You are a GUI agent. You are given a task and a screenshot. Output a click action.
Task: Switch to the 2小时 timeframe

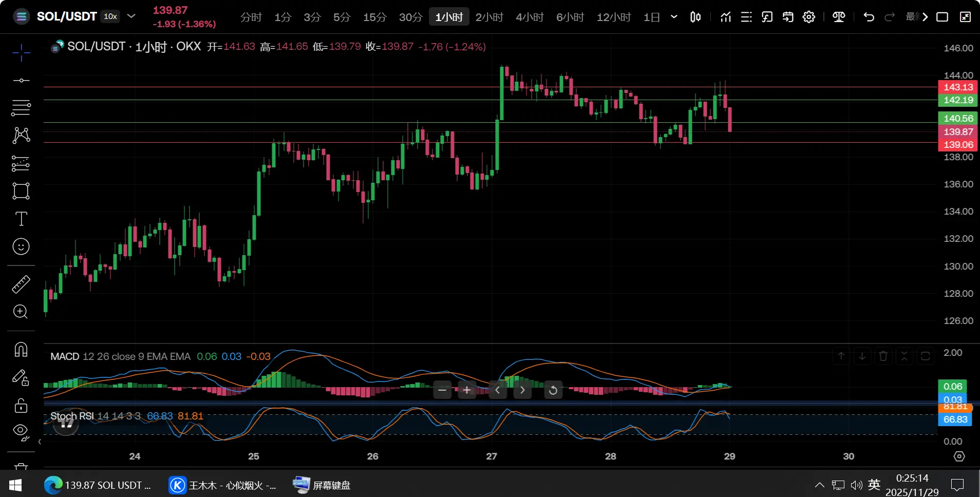pyautogui.click(x=489, y=17)
